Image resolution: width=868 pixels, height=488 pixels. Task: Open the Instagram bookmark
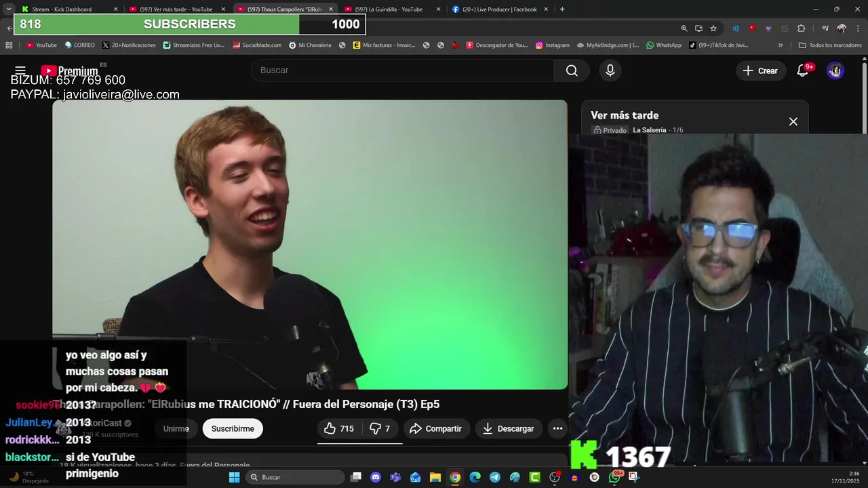tap(552, 45)
